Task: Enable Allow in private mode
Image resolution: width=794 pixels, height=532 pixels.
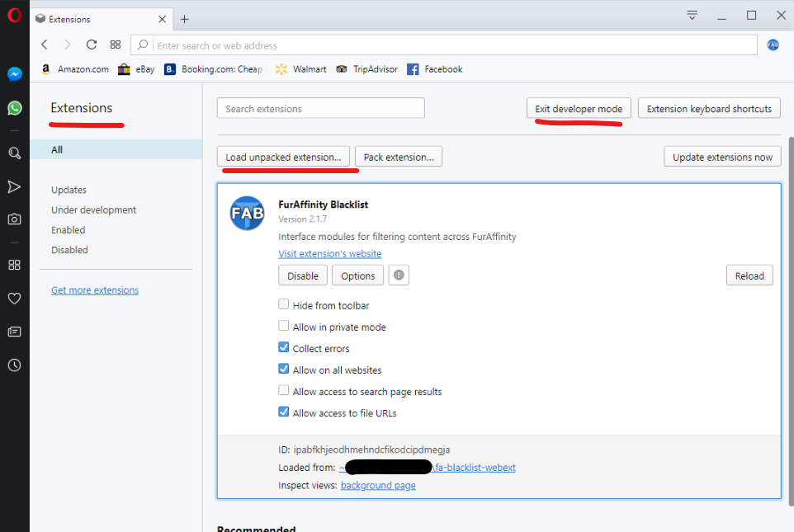Action: pos(284,326)
